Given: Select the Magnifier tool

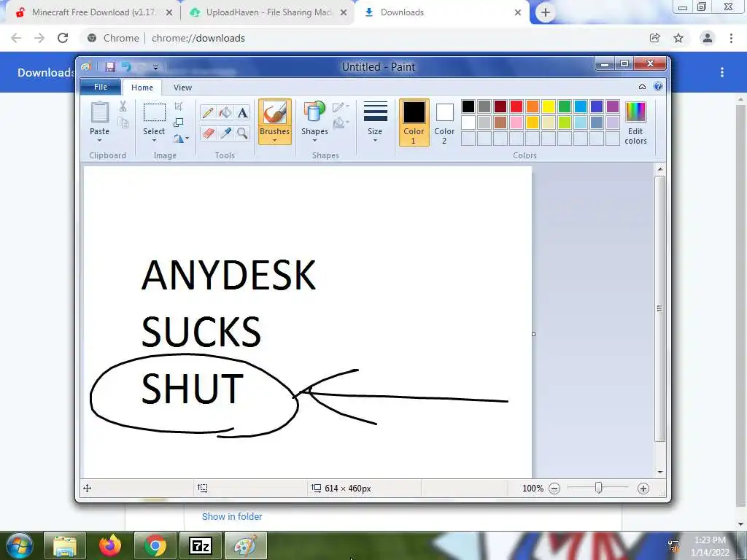Looking at the screenshot, I should (x=242, y=133).
